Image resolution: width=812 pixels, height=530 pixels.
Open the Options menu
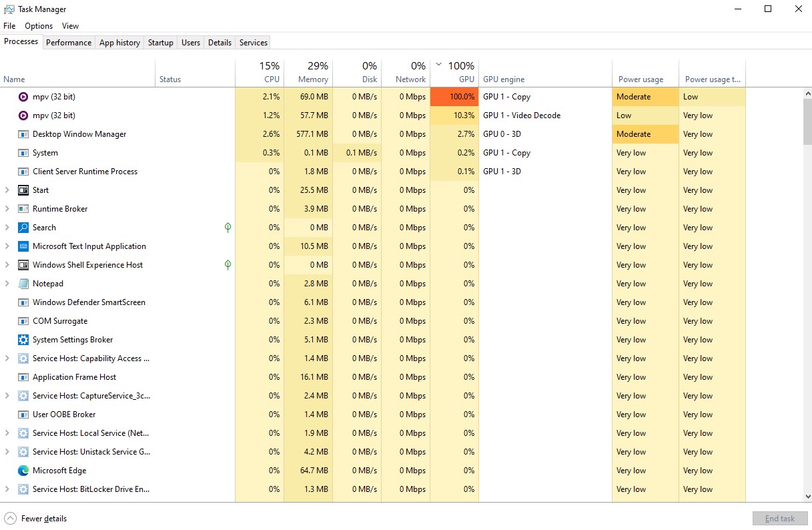(x=38, y=25)
